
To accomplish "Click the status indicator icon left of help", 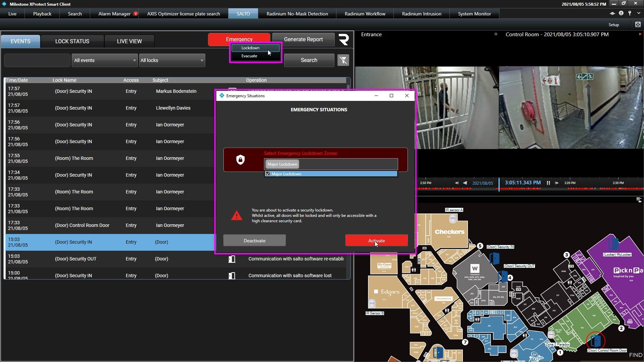I will (x=612, y=13).
